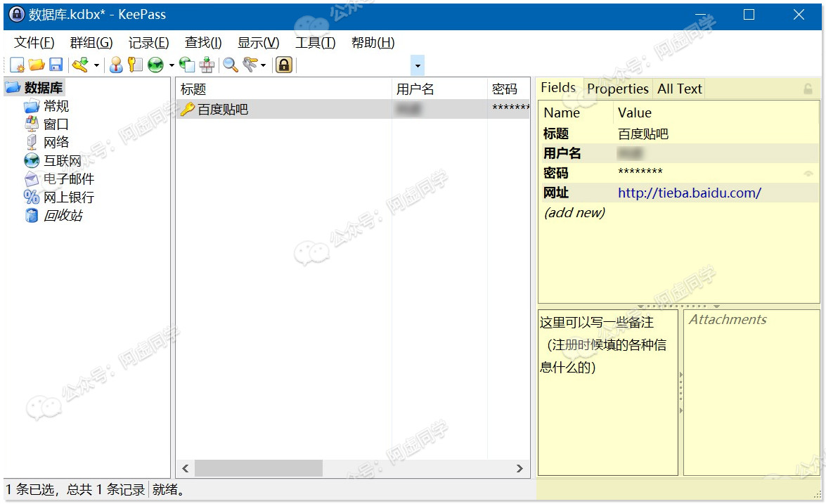Image resolution: width=826 pixels, height=504 pixels.
Task: Click the key icon of 百度贴吧 entry
Action: coord(188,109)
